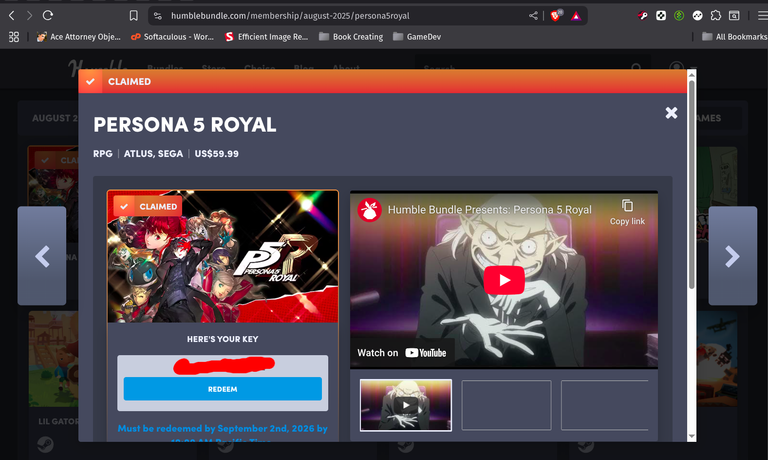Open the Extensions puzzle piece menu
Screen dimensions: 768x460
click(x=716, y=16)
